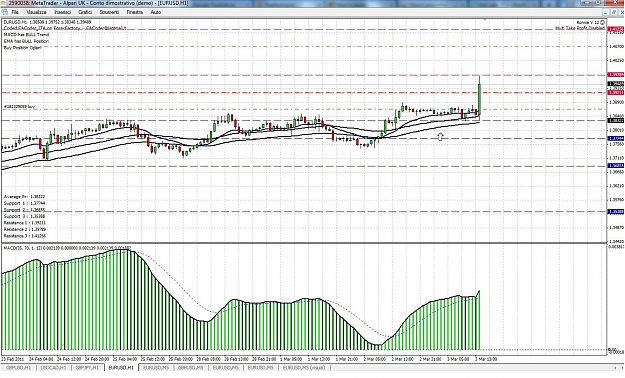
Task: Click the Support 3 level text
Action: click(24, 216)
